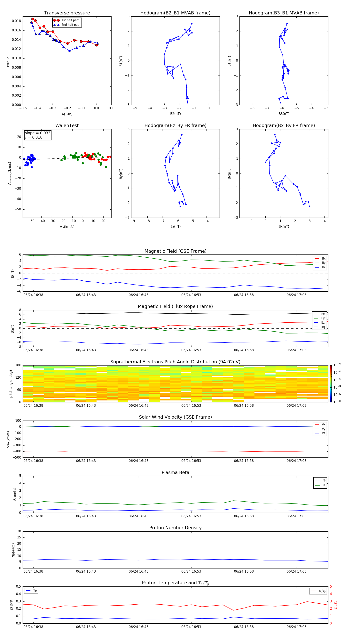
Task: Click the 'B3(nT)' x-axis label
Action: (x=284, y=114)
